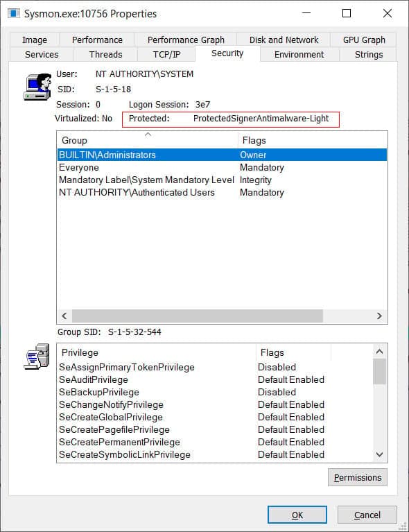409x532 pixels.
Task: Switch to the Services tab
Action: (x=42, y=54)
